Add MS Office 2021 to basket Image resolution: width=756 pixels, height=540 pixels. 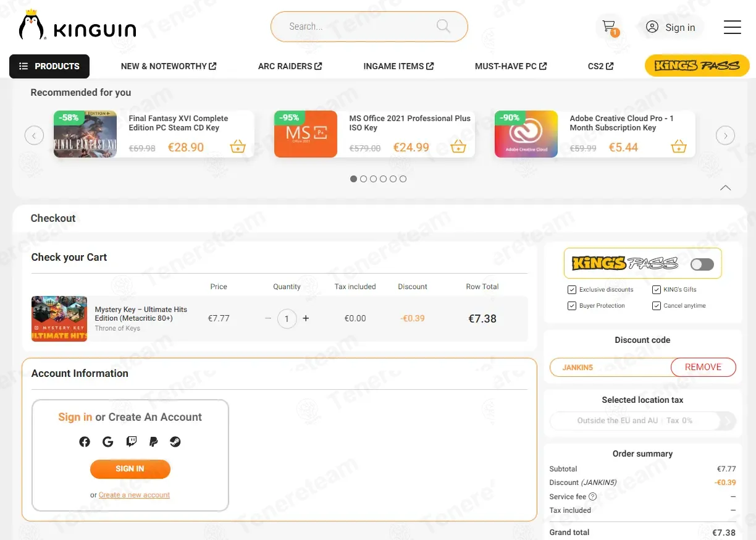(458, 147)
